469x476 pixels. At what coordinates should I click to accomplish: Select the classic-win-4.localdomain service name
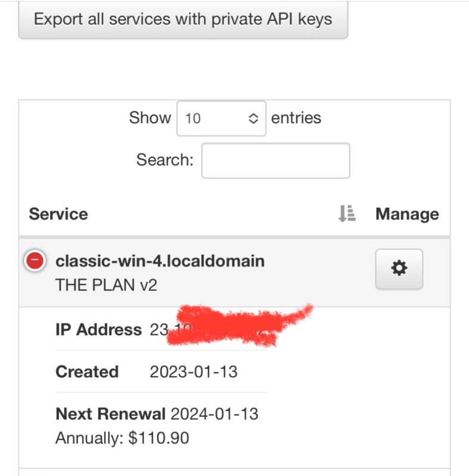click(160, 261)
